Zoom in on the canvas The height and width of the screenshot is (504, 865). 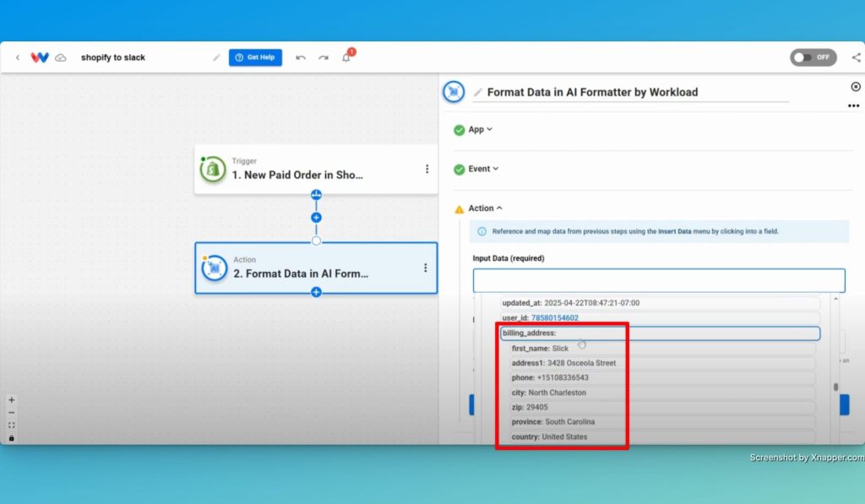[x=12, y=400]
